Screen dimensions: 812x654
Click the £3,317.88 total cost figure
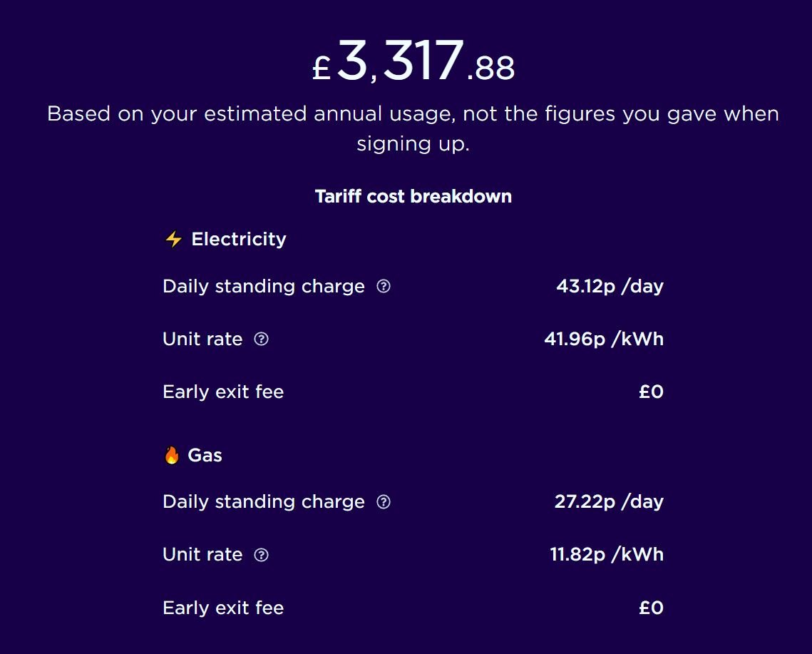click(x=413, y=63)
